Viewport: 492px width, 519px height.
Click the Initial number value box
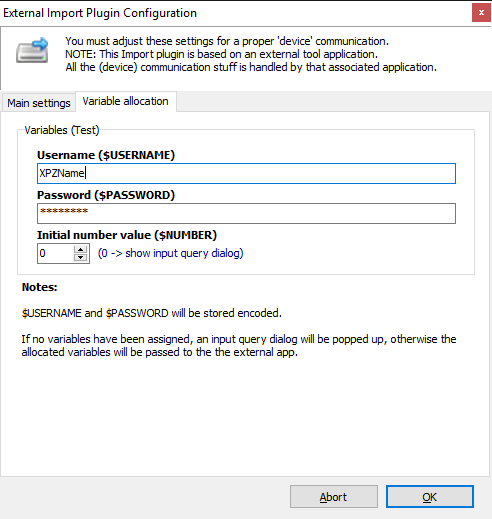(55, 253)
